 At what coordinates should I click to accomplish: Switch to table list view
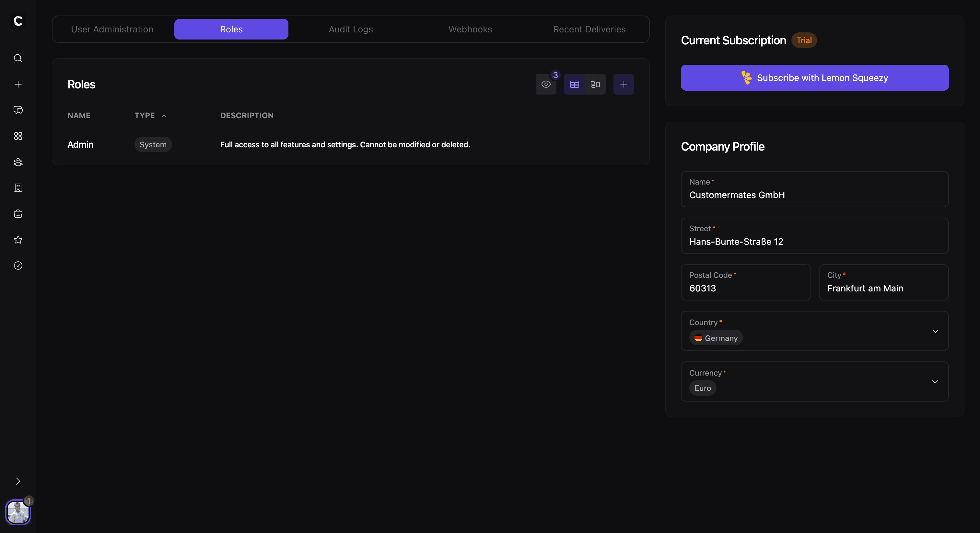click(x=574, y=85)
